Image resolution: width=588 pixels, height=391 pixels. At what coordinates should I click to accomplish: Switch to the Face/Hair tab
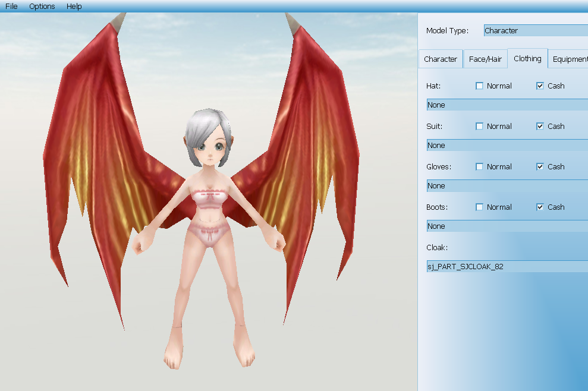[x=485, y=59]
